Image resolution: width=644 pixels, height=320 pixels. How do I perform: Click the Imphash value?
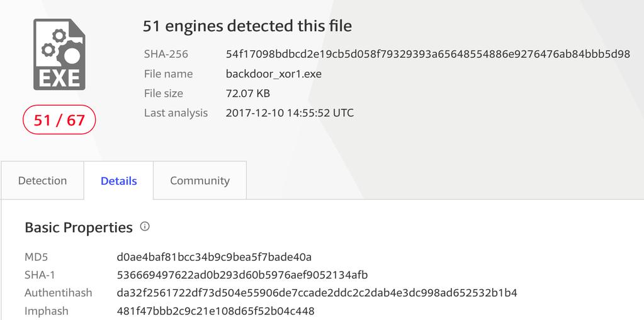click(x=216, y=311)
